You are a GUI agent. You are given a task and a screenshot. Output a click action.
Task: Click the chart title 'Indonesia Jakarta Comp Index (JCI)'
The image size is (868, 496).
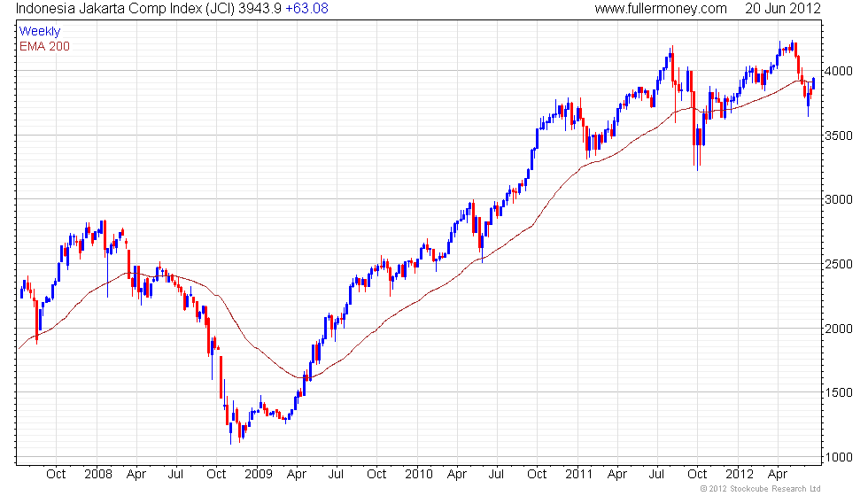click(x=125, y=9)
